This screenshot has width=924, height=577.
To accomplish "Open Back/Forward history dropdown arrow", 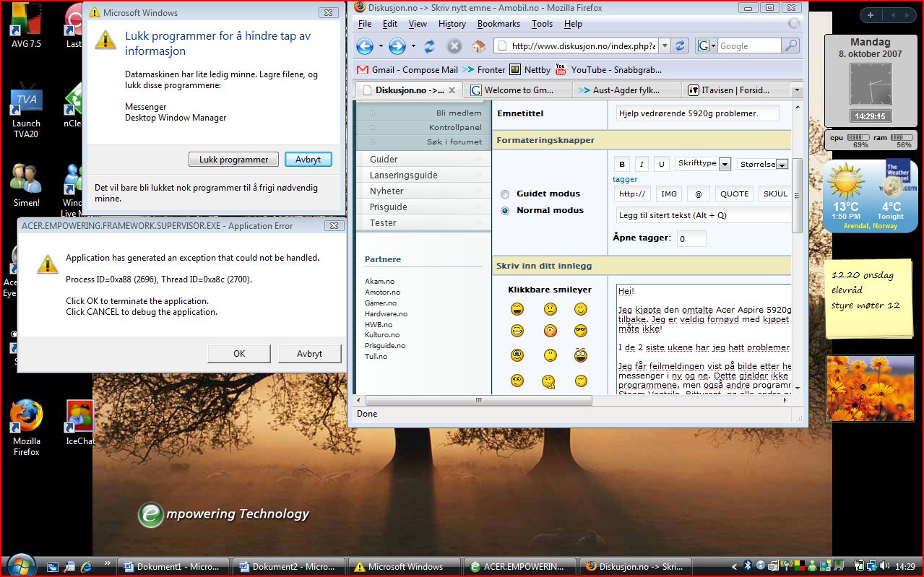I will [x=413, y=46].
